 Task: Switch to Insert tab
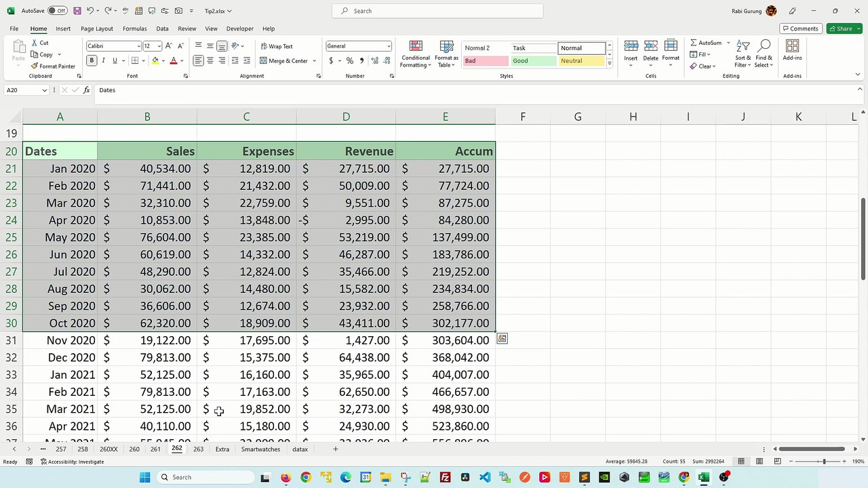point(63,28)
